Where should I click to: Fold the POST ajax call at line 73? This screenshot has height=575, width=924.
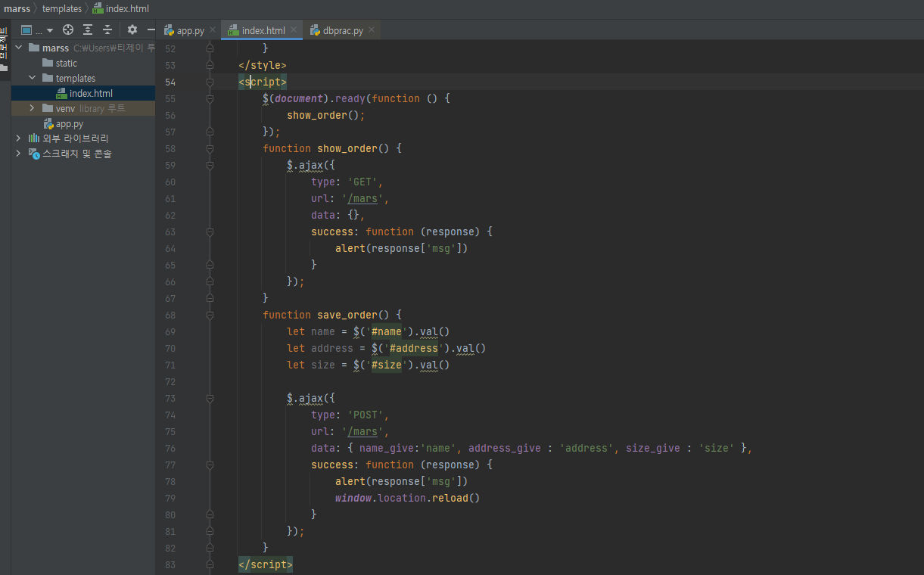click(210, 398)
